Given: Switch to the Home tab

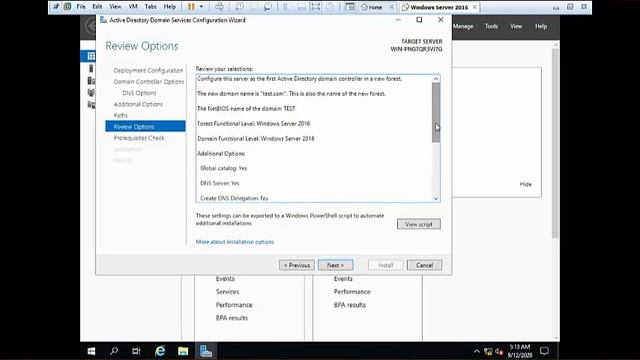Looking at the screenshot, I should click(x=372, y=7).
